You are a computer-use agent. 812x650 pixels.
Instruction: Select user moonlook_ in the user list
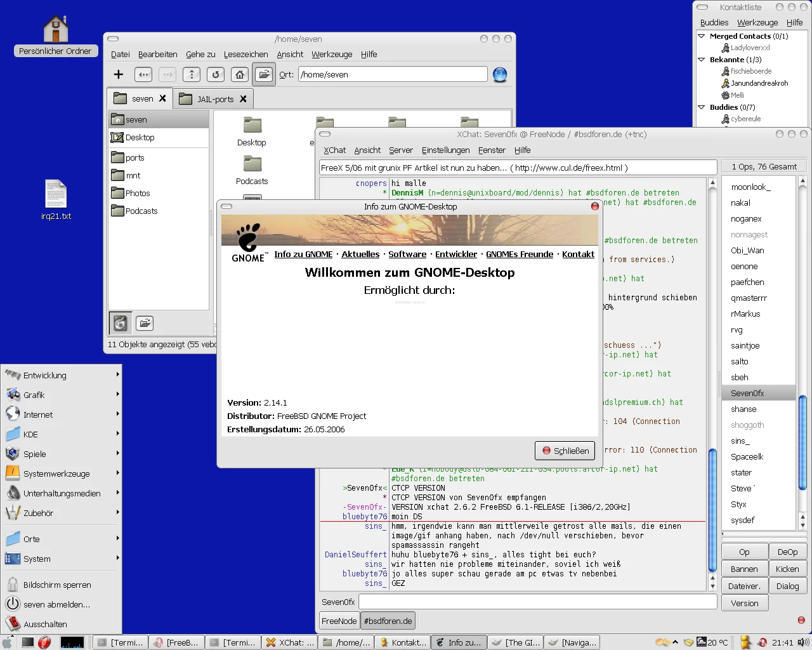coord(758,187)
